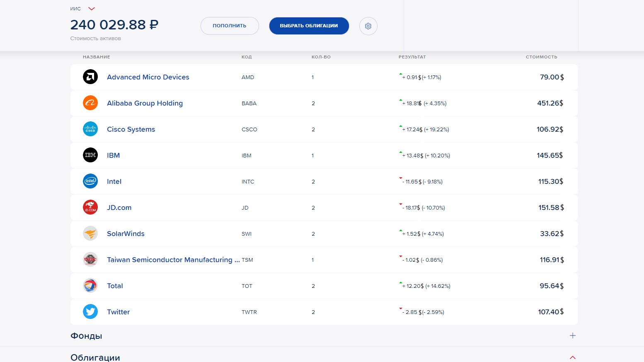The image size is (644, 362).
Task: Open Alibaba Group Holding stock link
Action: pyautogui.click(x=145, y=103)
